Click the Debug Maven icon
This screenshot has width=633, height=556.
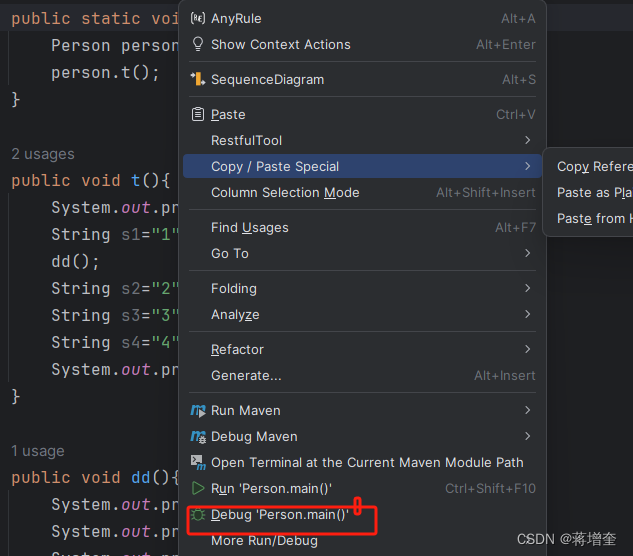click(198, 436)
